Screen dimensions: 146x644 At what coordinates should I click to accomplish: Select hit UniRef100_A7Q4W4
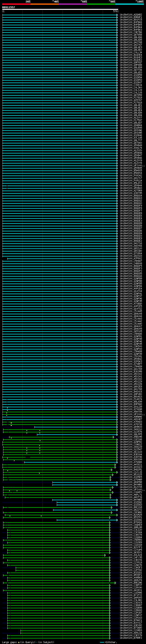coord(131,462)
